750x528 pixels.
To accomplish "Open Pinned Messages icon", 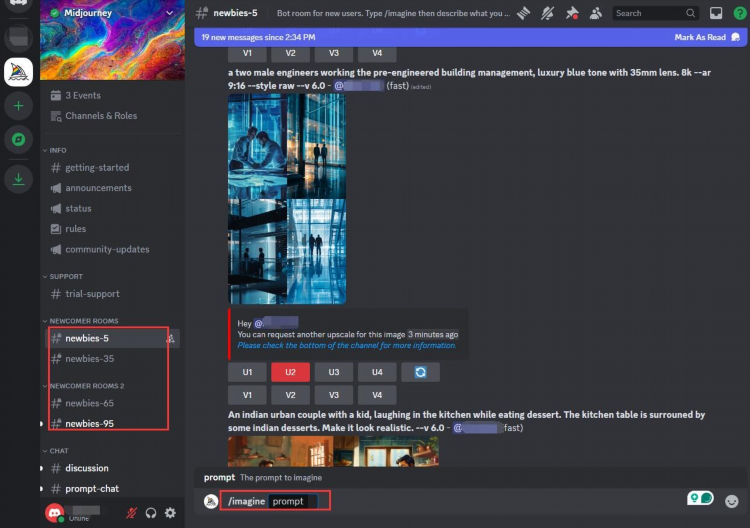I will (x=572, y=13).
